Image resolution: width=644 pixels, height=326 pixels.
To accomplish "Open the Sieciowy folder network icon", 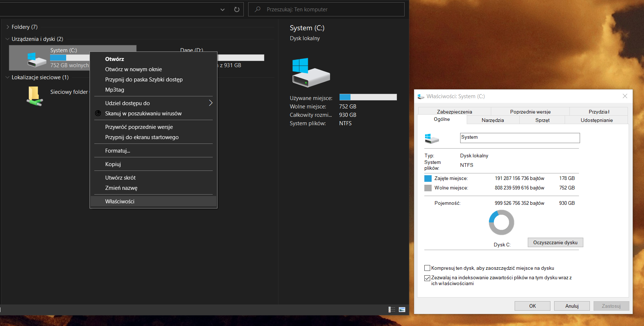I will 34,96.
